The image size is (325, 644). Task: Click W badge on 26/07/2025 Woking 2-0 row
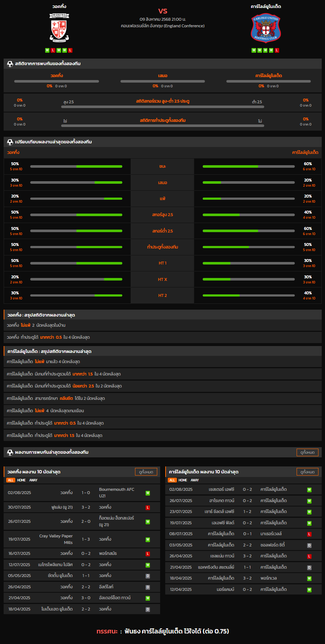coord(148,522)
